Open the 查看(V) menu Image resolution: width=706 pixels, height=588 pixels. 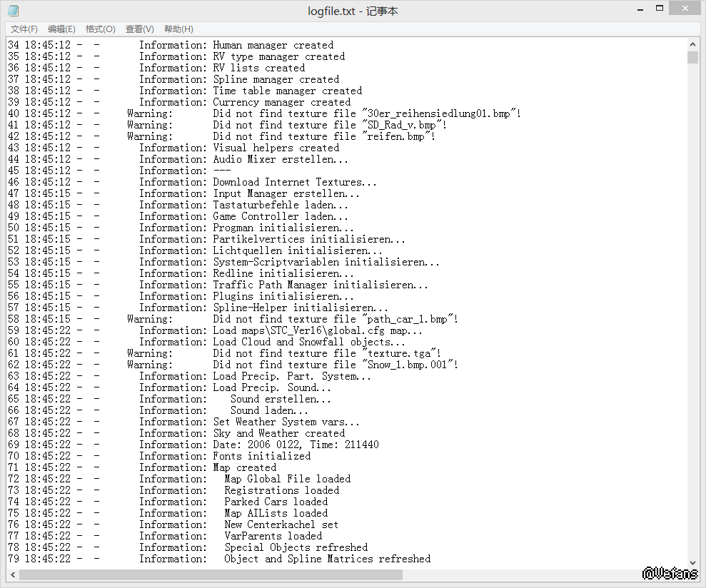[139, 29]
